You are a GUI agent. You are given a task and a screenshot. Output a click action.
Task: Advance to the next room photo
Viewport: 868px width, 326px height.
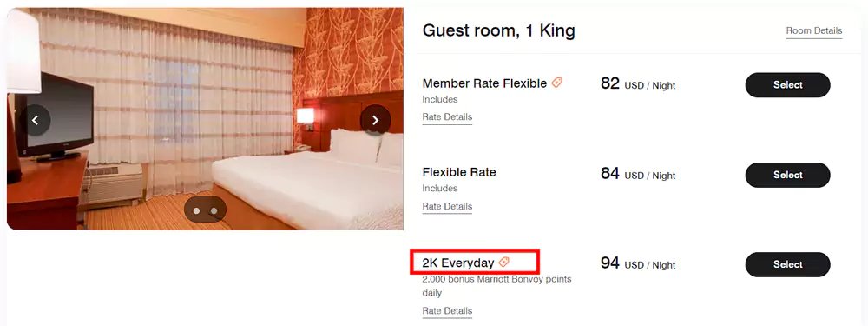pyautogui.click(x=375, y=120)
